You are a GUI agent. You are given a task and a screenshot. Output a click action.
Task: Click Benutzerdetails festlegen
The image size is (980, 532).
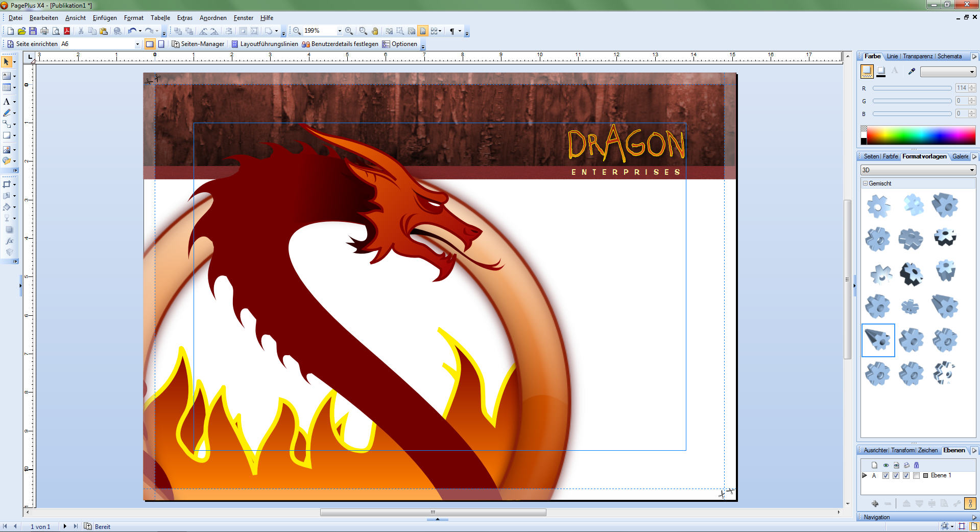(340, 44)
